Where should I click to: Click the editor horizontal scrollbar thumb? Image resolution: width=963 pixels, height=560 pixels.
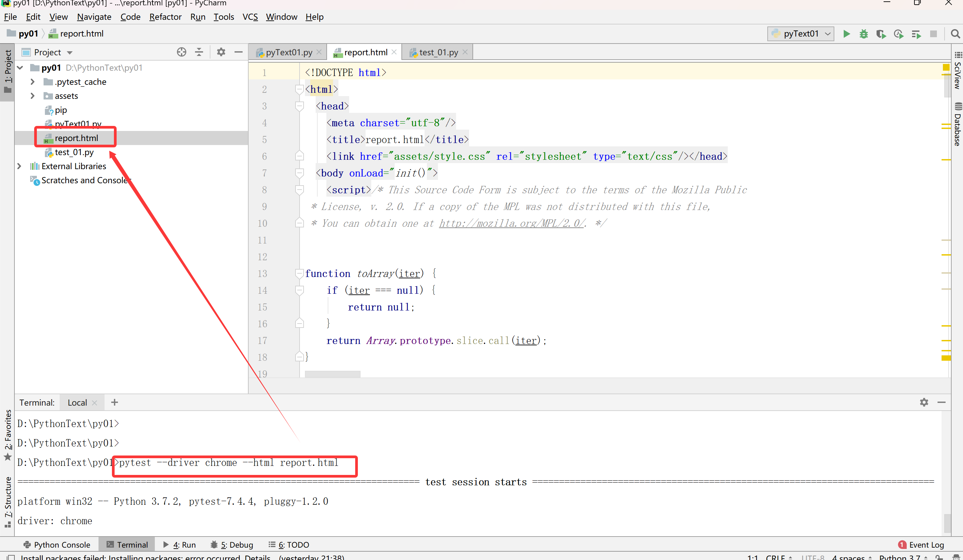coord(332,374)
